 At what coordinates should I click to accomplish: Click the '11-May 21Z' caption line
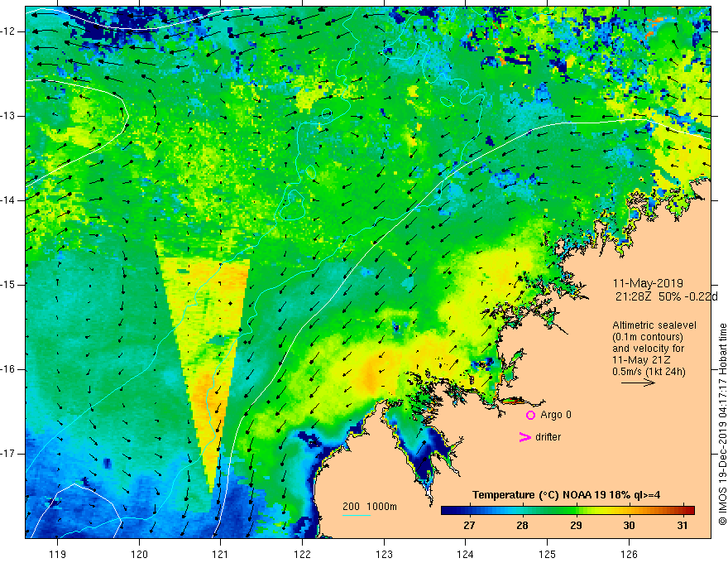[641, 360]
